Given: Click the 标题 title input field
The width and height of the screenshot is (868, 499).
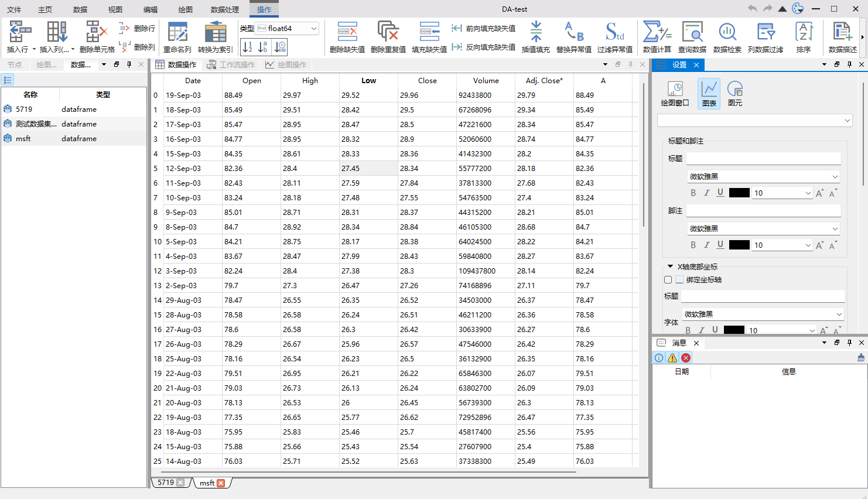Looking at the screenshot, I should 763,159.
